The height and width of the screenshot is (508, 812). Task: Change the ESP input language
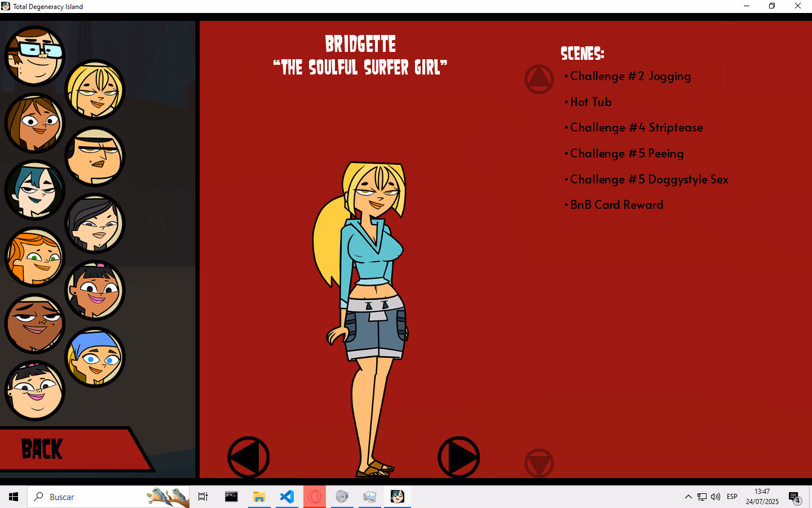[x=732, y=497]
